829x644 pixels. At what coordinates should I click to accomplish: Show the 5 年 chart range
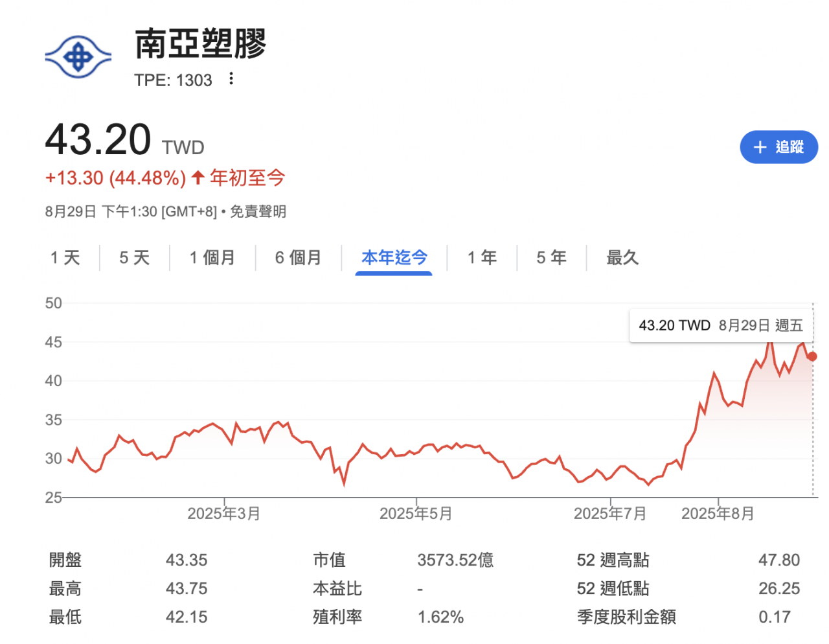[551, 258]
